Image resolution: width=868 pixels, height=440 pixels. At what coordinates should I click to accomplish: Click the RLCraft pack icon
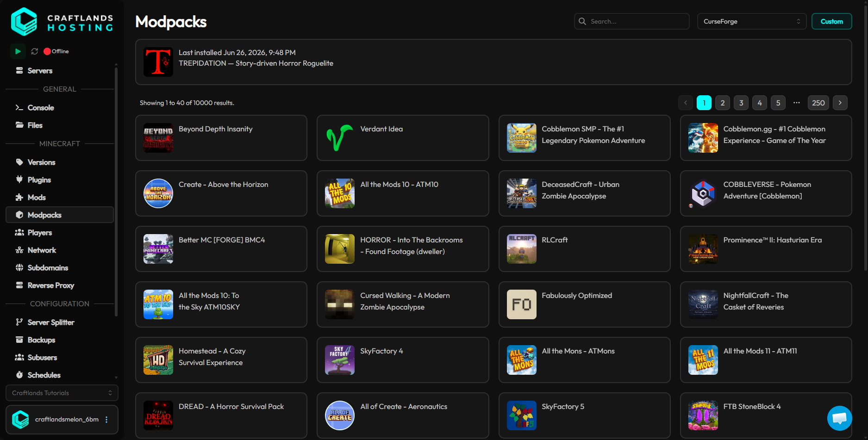coord(521,249)
